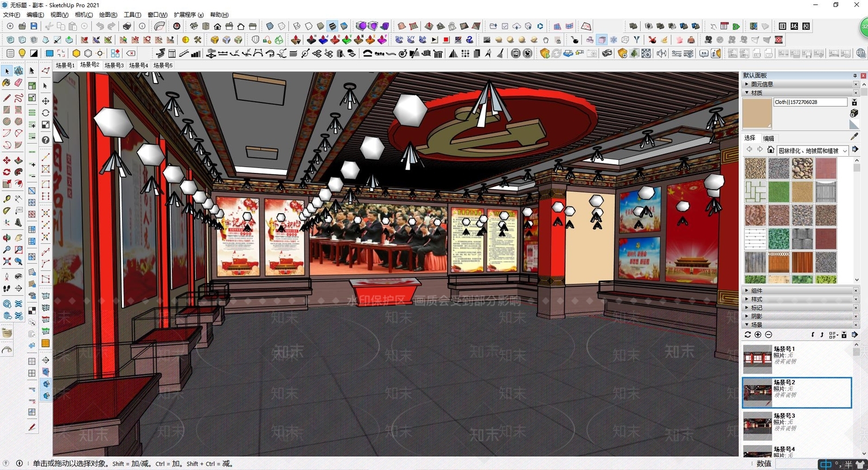This screenshot has height=470, width=868.
Task: Click the scene details arrow button
Action: (x=855, y=334)
